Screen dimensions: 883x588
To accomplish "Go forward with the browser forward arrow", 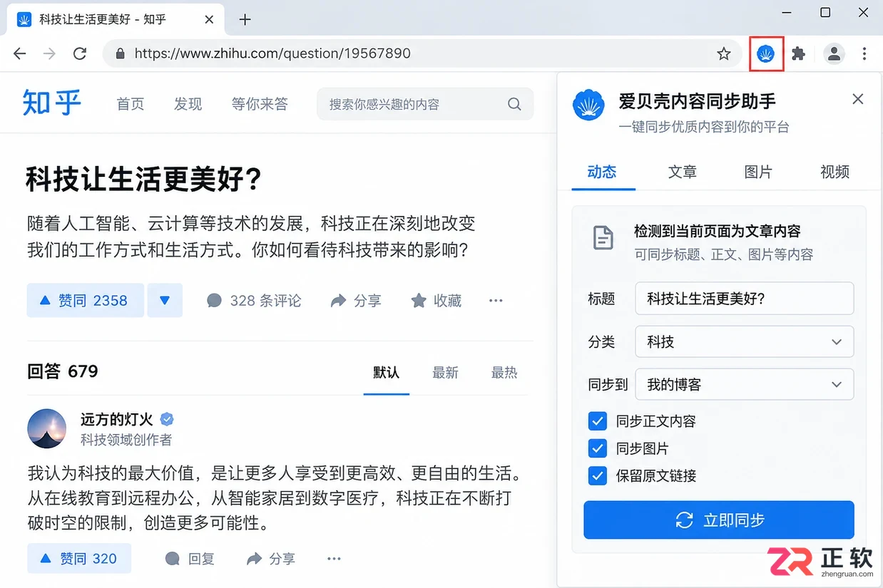I will point(49,53).
